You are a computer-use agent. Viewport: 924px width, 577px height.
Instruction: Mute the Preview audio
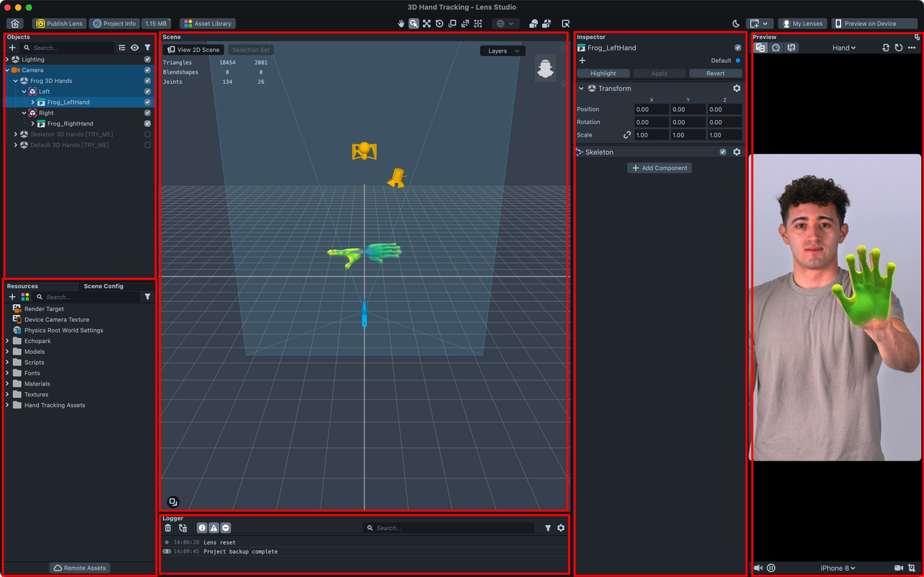pos(758,568)
